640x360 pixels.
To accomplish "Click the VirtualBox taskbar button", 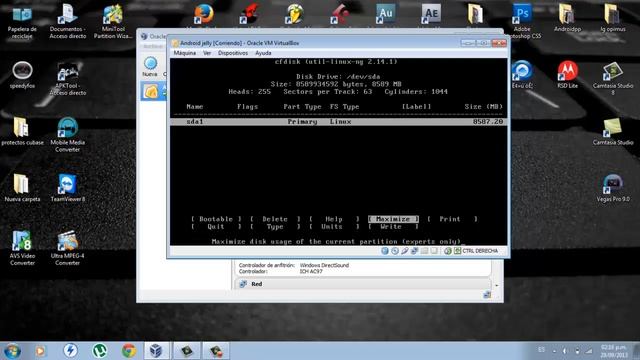I will (x=156, y=351).
